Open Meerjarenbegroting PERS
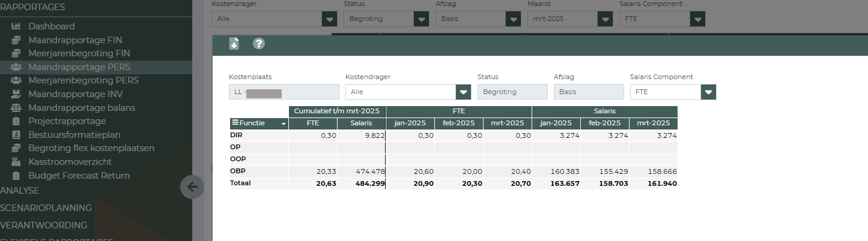Viewport: 868px width, 241px height. [x=83, y=80]
